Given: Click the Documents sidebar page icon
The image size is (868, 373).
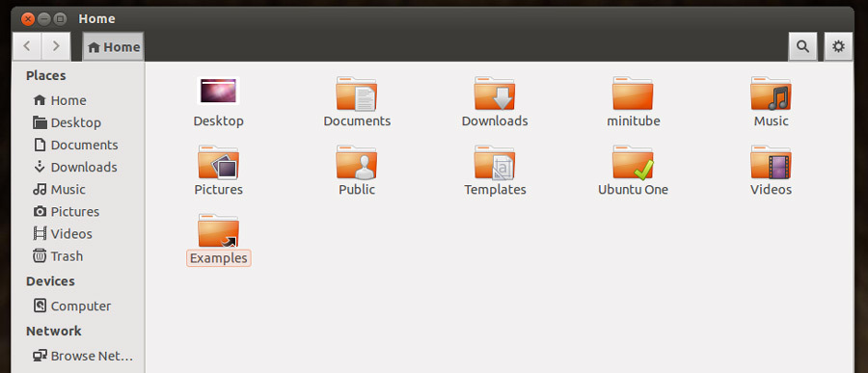Looking at the screenshot, I should click(x=40, y=145).
